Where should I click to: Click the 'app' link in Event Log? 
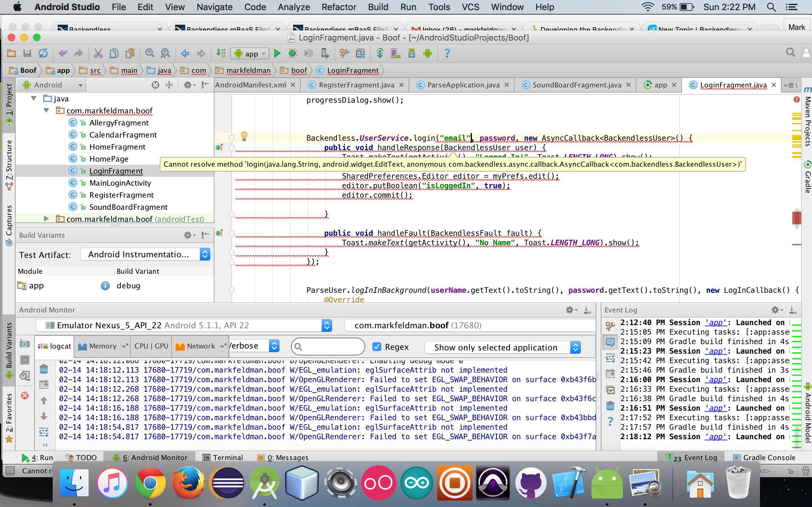(x=715, y=323)
